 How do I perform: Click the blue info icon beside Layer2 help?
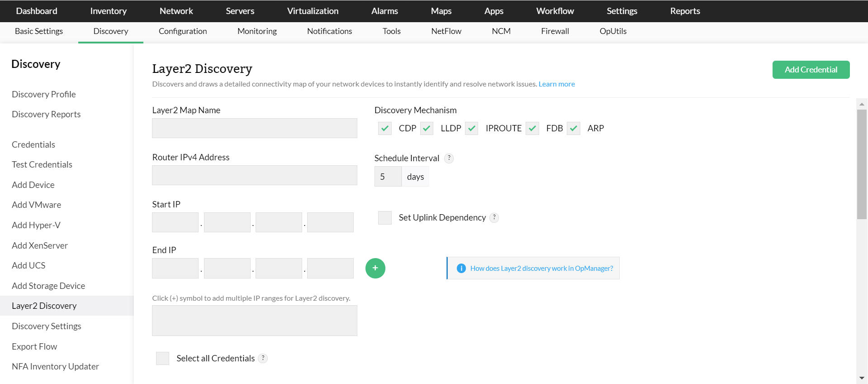461,269
